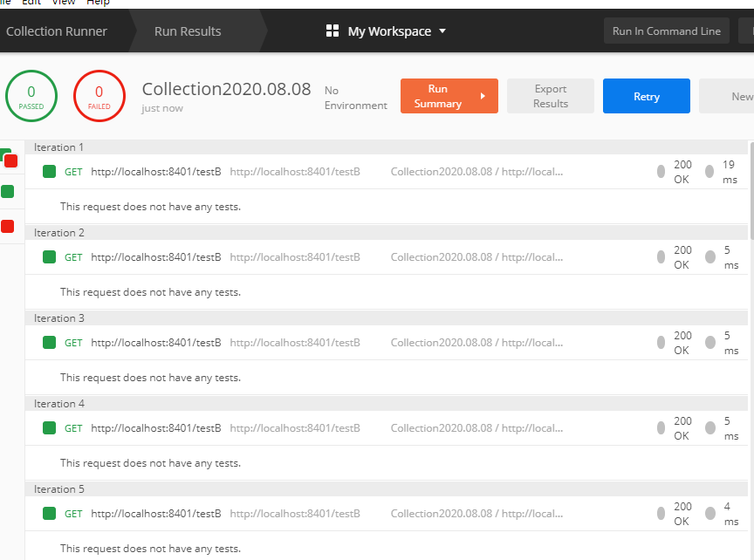Click the workspace grid icon
The height and width of the screenshot is (560, 754).
[332, 31]
